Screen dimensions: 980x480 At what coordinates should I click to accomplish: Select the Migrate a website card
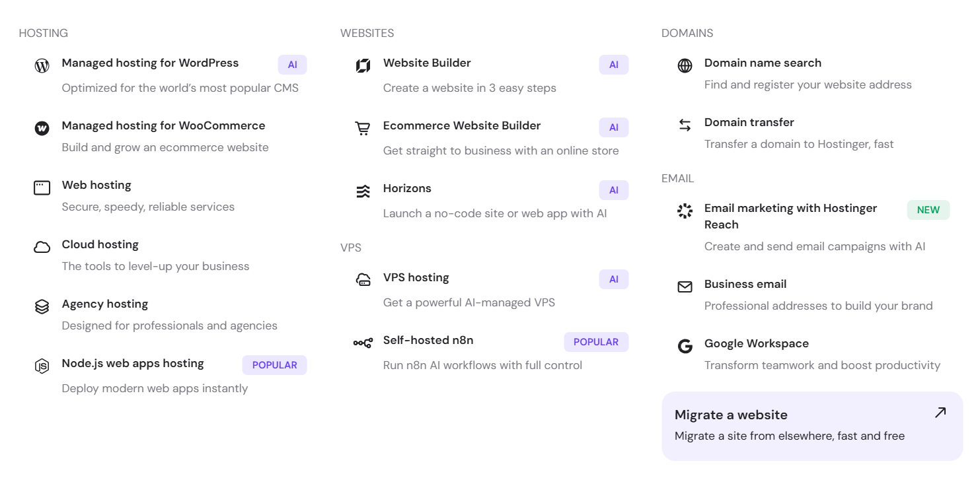point(811,425)
